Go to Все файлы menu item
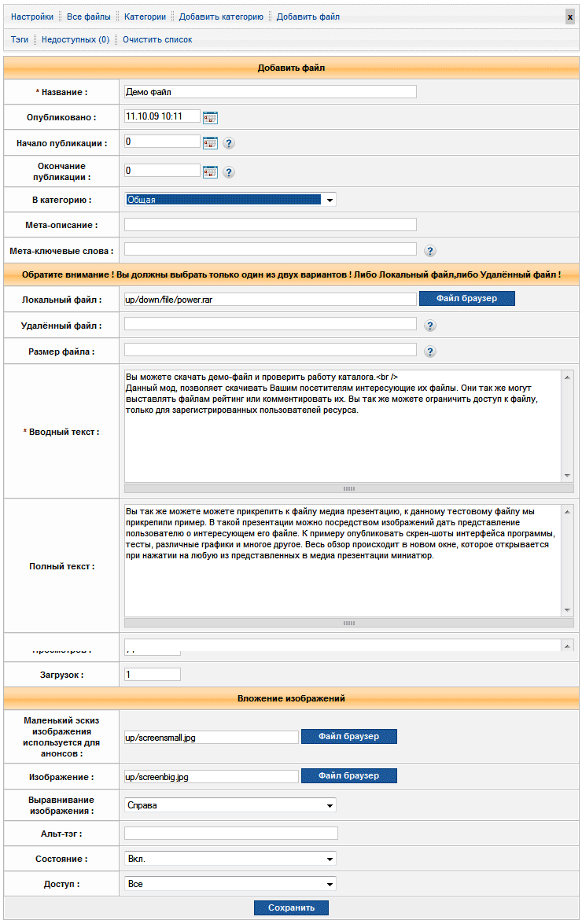The image size is (582, 924). [x=89, y=17]
